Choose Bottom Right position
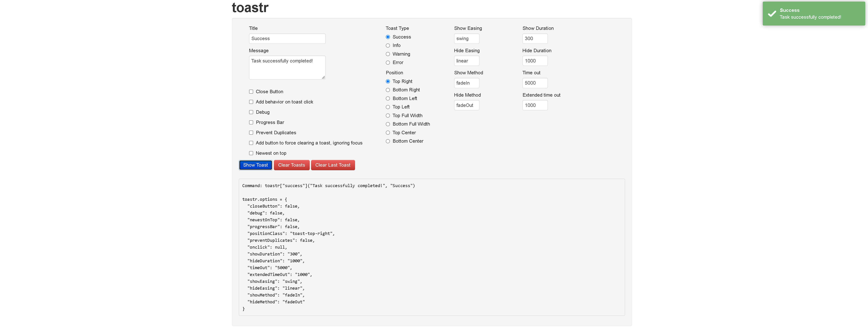This screenshot has width=868, height=335. coord(388,90)
